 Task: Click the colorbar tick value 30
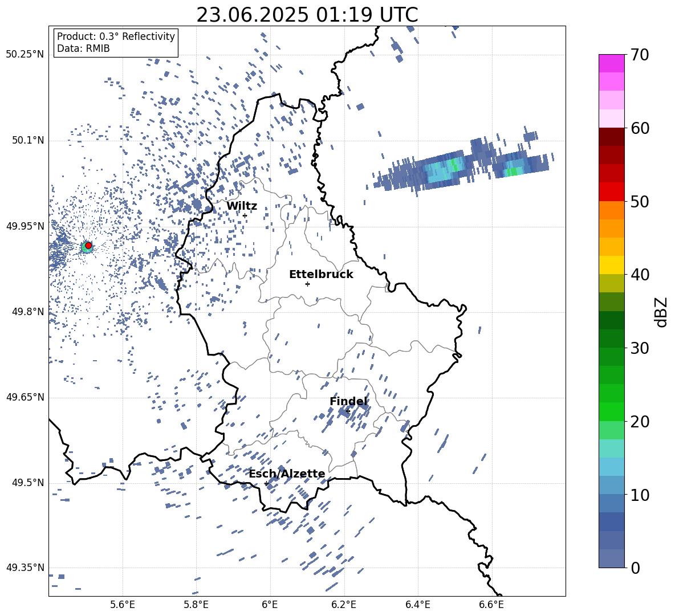[640, 348]
